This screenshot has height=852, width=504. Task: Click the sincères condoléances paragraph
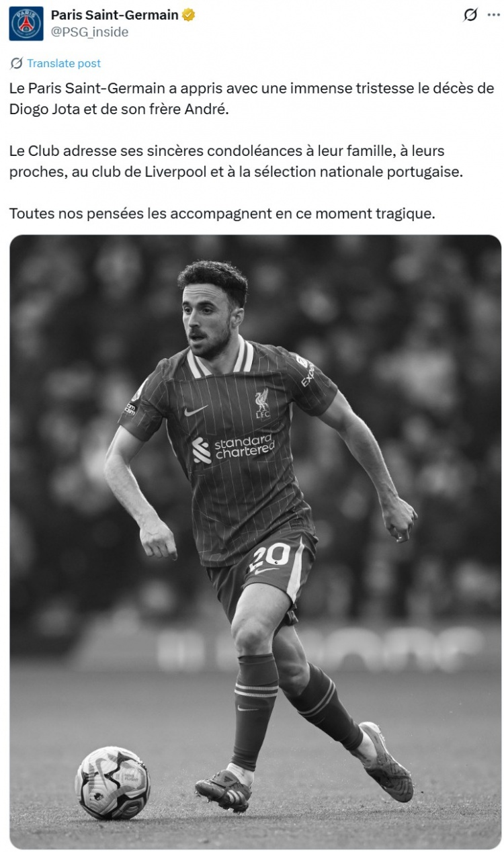[x=237, y=161]
